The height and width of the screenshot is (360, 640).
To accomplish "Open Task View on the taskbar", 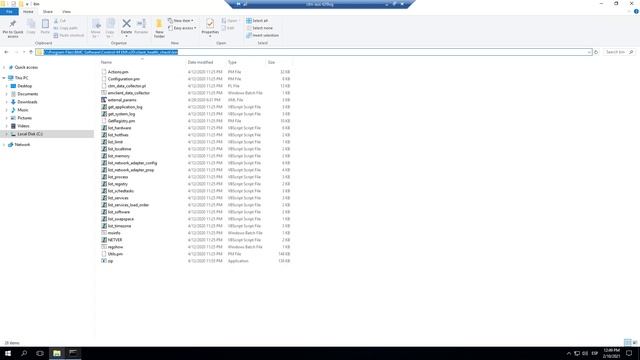I will pyautogui.click(x=40, y=353).
